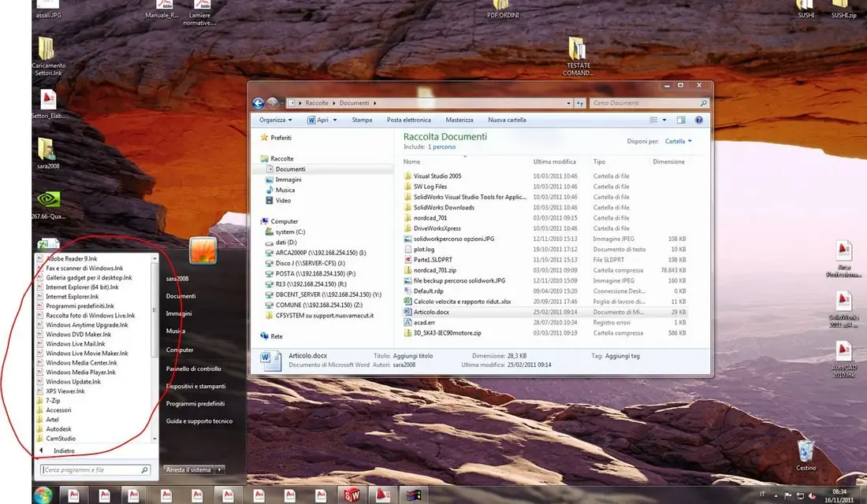
Task: Expand the Arresta il sistema arrow options
Action: point(220,469)
